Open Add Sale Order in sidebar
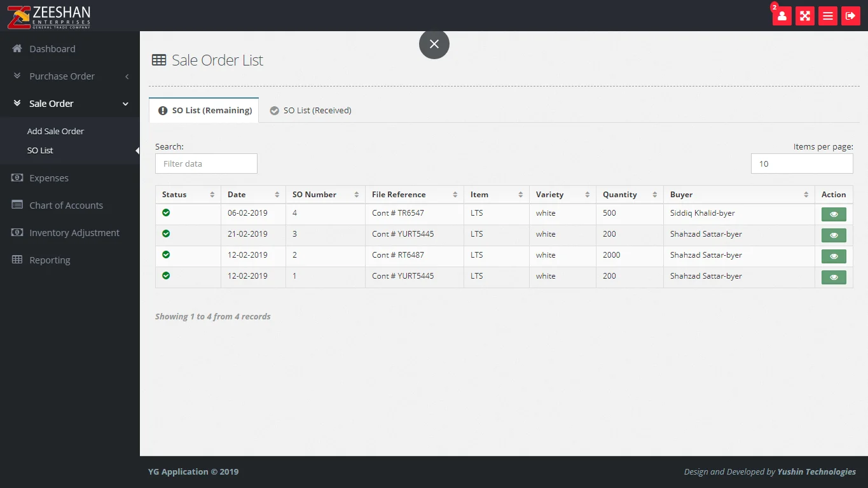The width and height of the screenshot is (868, 488). [55, 131]
